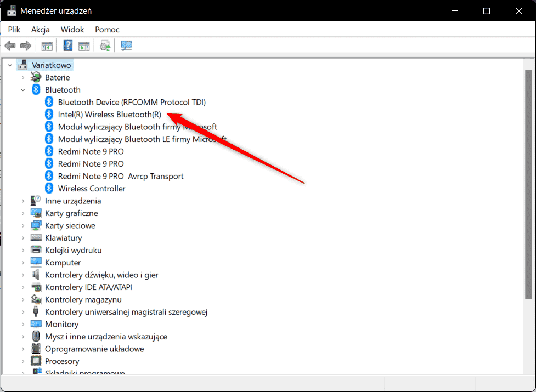Image resolution: width=536 pixels, height=392 pixels.
Task: Click the icon beside Bluetooth Device (RFCOMM Protocol TDI)
Action: point(49,102)
